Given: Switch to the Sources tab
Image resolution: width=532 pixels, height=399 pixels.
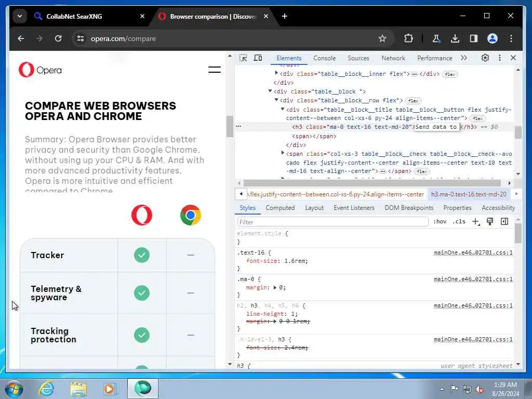Looking at the screenshot, I should coord(358,58).
